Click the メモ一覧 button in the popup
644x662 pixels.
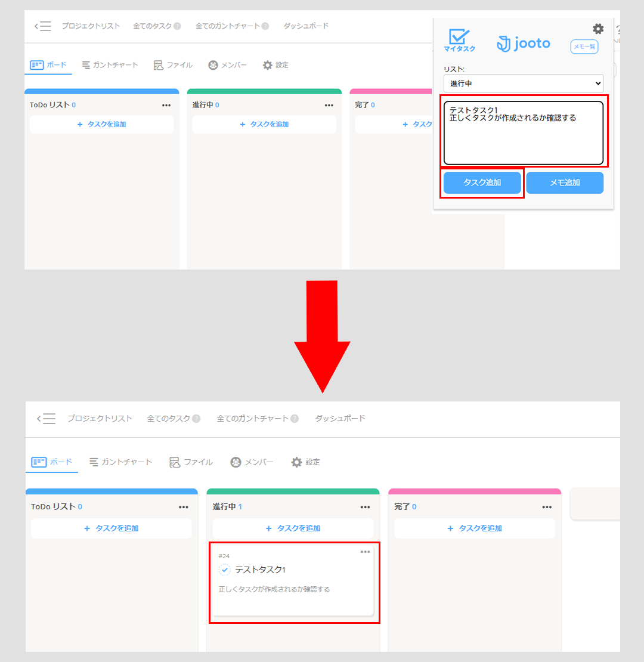584,47
